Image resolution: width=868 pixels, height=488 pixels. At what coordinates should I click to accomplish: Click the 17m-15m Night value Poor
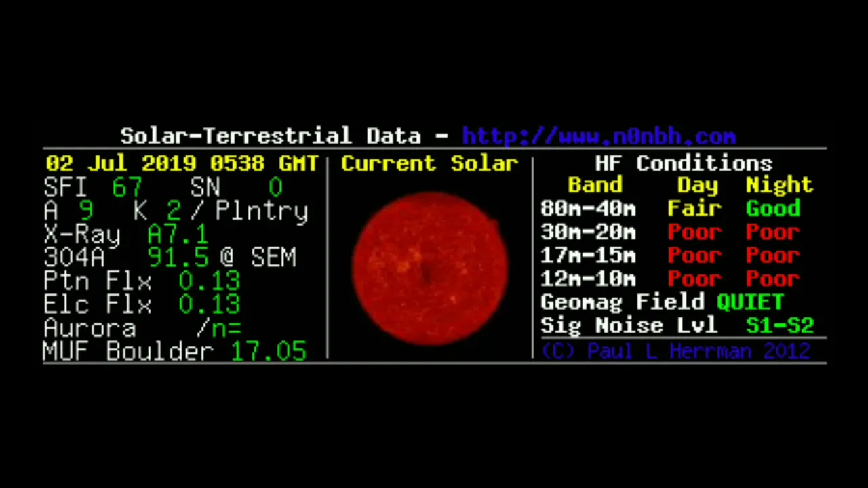click(x=773, y=256)
